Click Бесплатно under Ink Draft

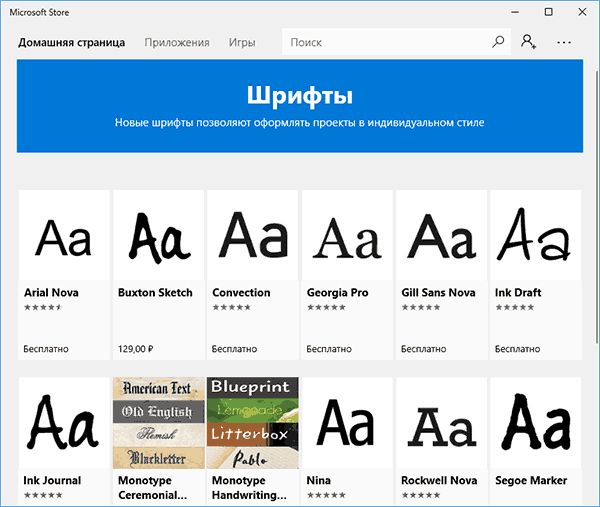click(517, 349)
